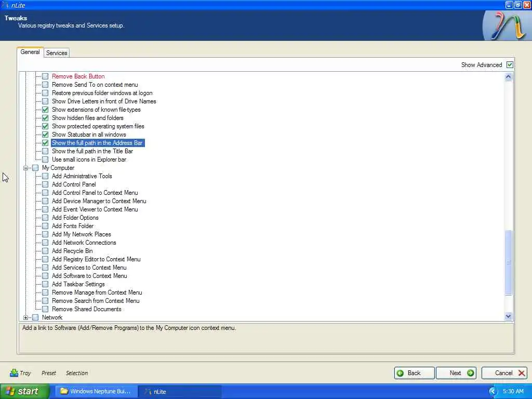Enable Add Recycle Bin checkbox

click(45, 251)
